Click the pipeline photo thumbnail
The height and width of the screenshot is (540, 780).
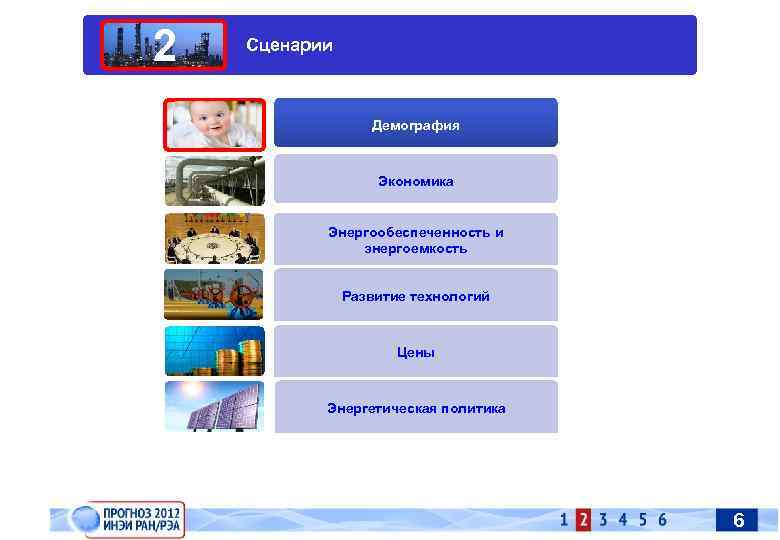(x=214, y=181)
